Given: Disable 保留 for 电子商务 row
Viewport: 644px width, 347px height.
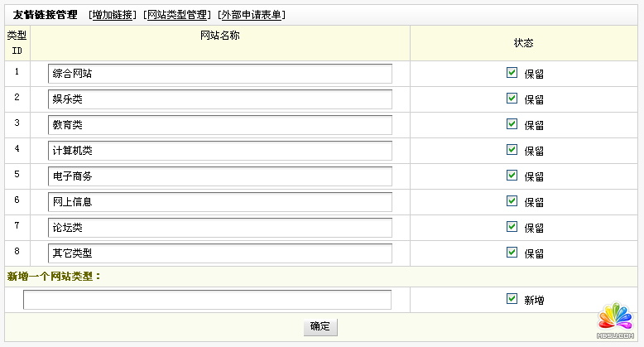Looking at the screenshot, I should tap(512, 176).
